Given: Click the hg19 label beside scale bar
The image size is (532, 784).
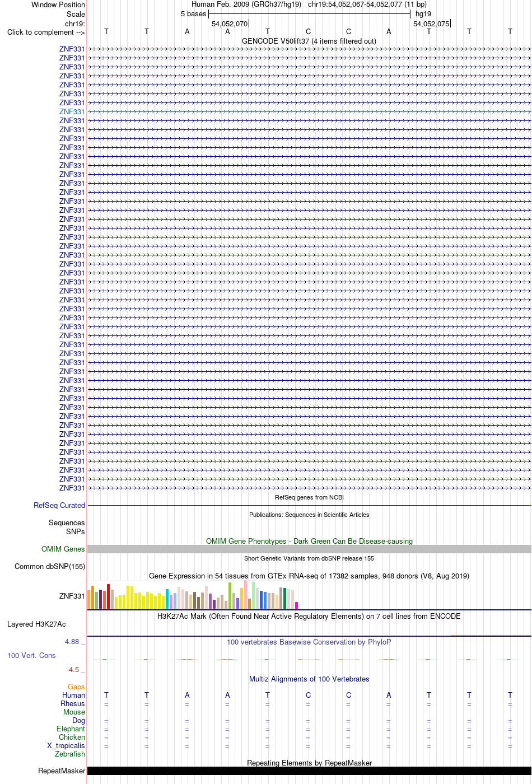Looking at the screenshot, I should (423, 13).
